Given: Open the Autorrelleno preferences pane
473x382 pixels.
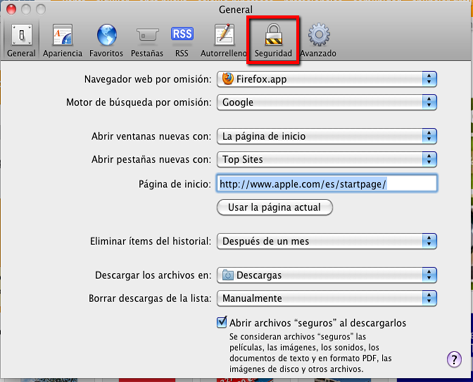Looking at the screenshot, I should (223, 40).
